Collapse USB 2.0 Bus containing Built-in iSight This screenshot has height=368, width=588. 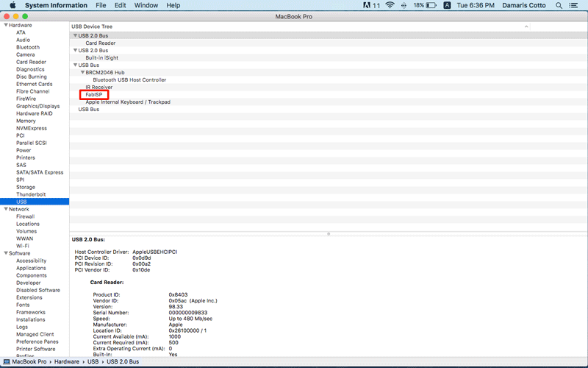click(75, 50)
